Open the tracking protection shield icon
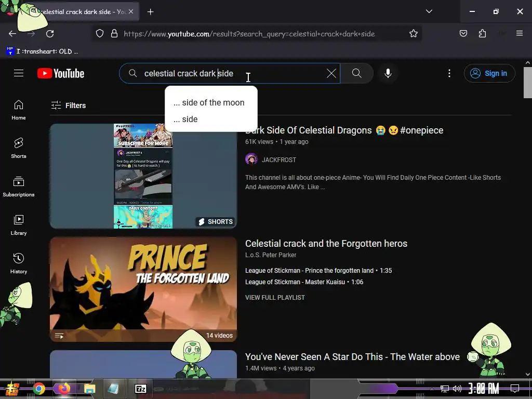The width and height of the screenshot is (532, 399). point(99,34)
